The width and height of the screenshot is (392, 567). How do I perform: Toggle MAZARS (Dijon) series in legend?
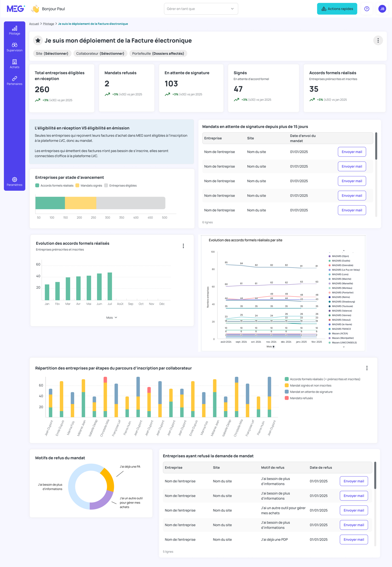(338, 256)
